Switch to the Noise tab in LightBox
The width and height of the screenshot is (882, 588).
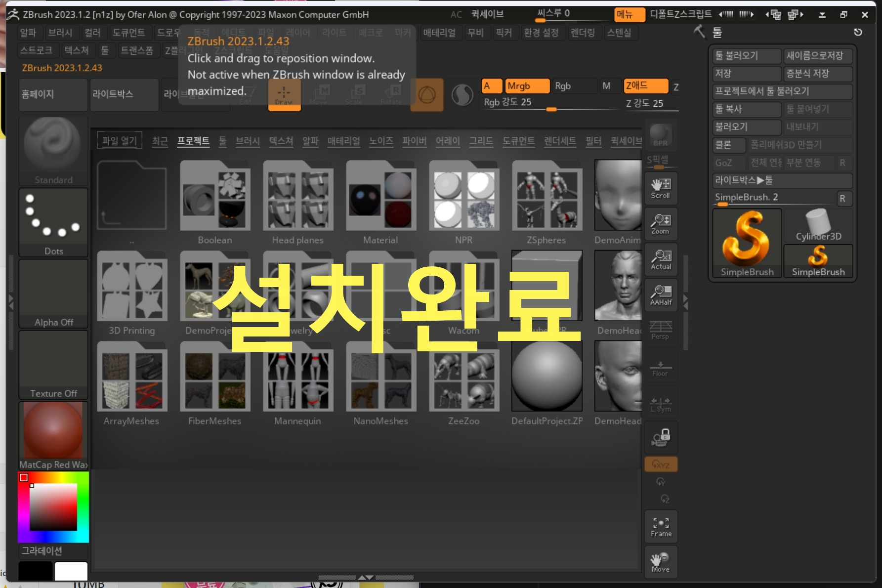(x=381, y=141)
